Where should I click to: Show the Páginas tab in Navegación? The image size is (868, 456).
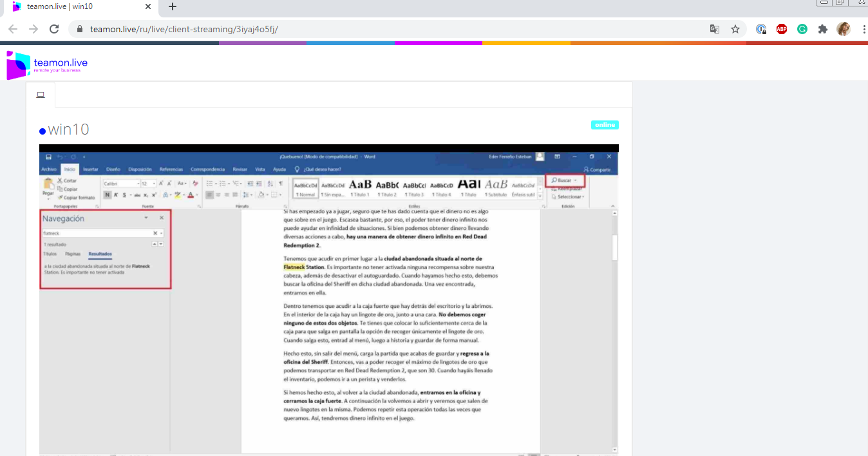click(73, 254)
